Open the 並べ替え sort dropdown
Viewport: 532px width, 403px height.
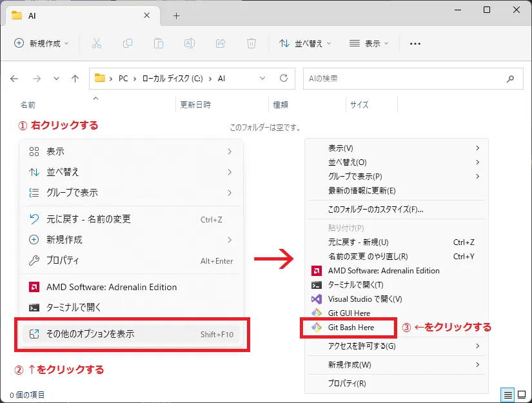(x=305, y=43)
